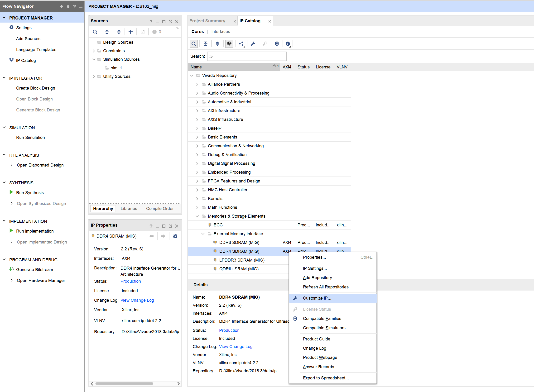
Task: Expand all in Sources toolbar
Action: [119, 32]
